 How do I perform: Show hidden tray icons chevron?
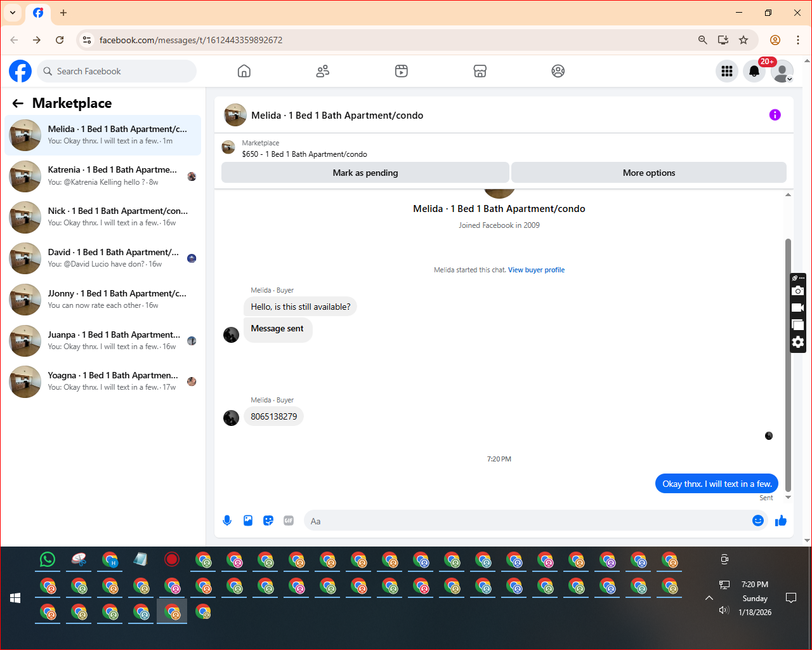[709, 598]
